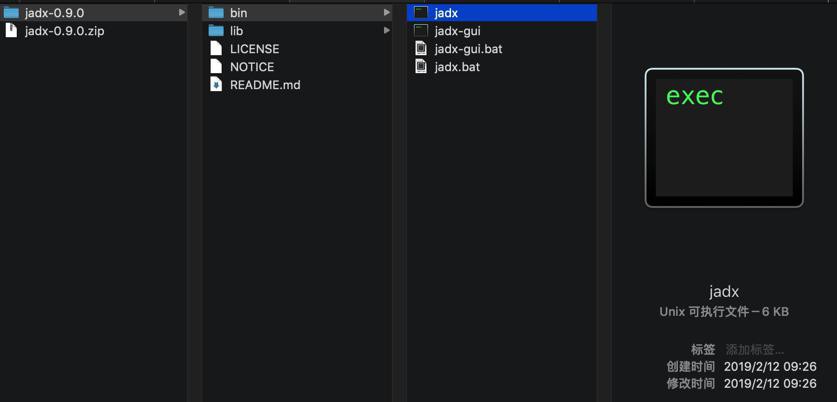The image size is (837, 402).
Task: Click the jadx.bat file icon
Action: click(x=421, y=67)
